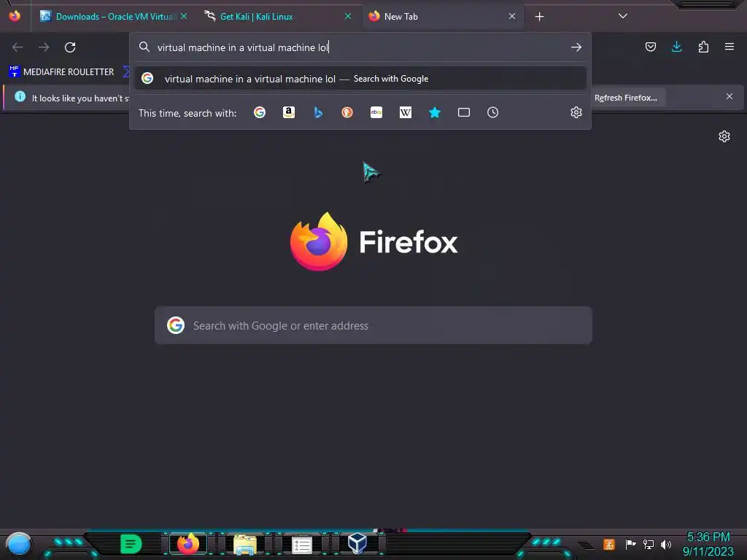Search this time with Google
The image size is (747, 560).
260,112
